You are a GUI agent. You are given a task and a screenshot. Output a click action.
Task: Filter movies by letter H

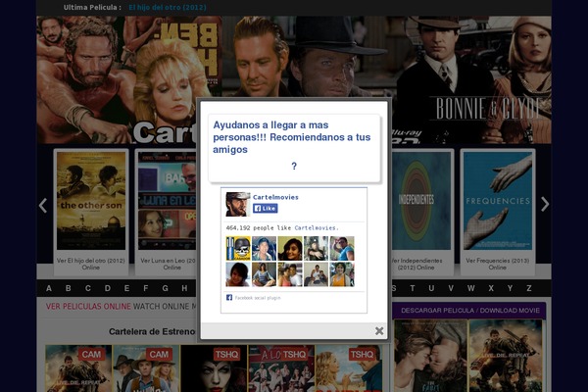click(184, 288)
